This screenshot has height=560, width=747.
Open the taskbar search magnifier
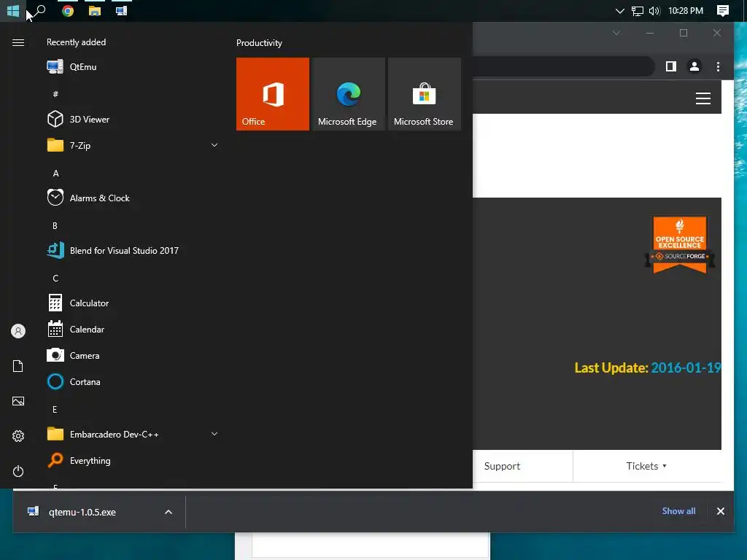[x=40, y=10]
